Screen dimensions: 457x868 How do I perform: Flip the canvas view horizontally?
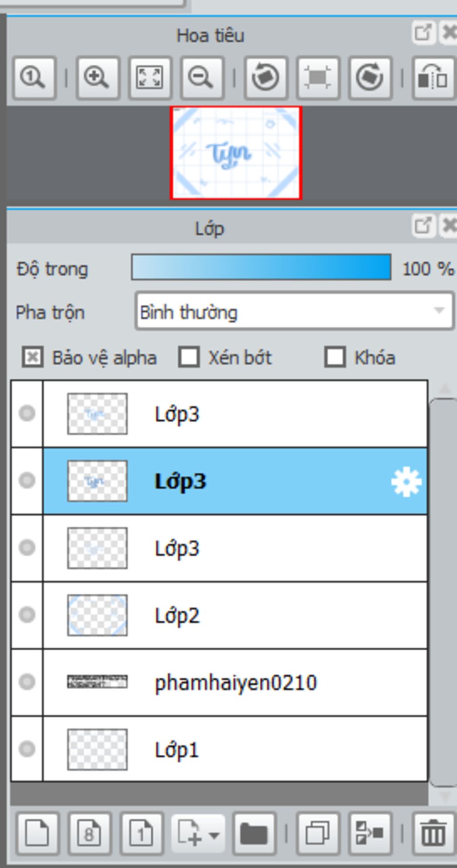[433, 78]
